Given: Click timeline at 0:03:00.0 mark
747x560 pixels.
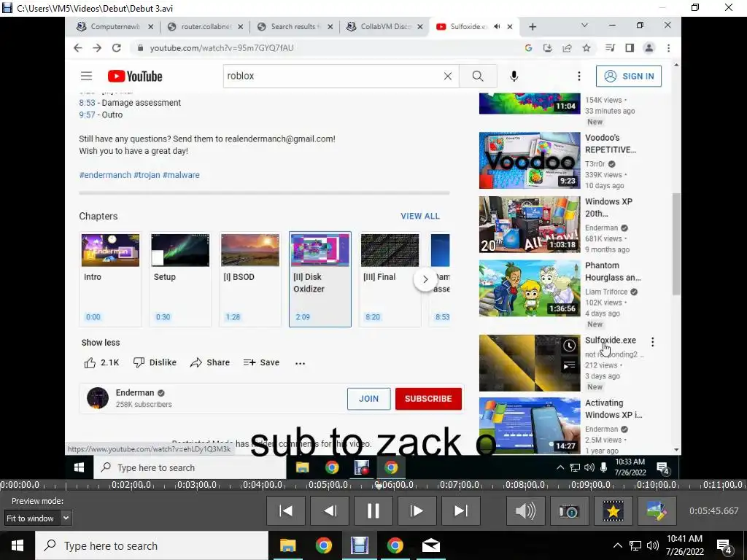Looking at the screenshot, I should 197,485.
